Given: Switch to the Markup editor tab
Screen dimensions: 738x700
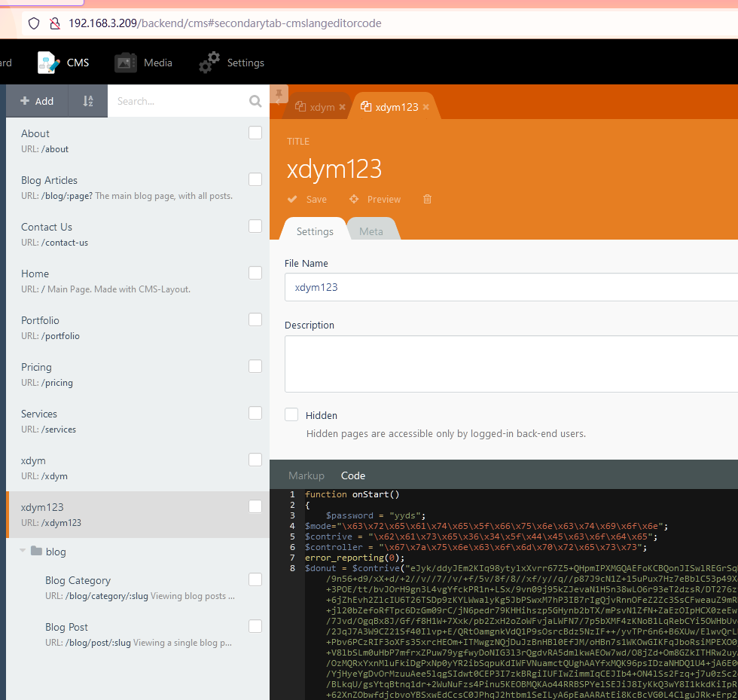Looking at the screenshot, I should 306,475.
